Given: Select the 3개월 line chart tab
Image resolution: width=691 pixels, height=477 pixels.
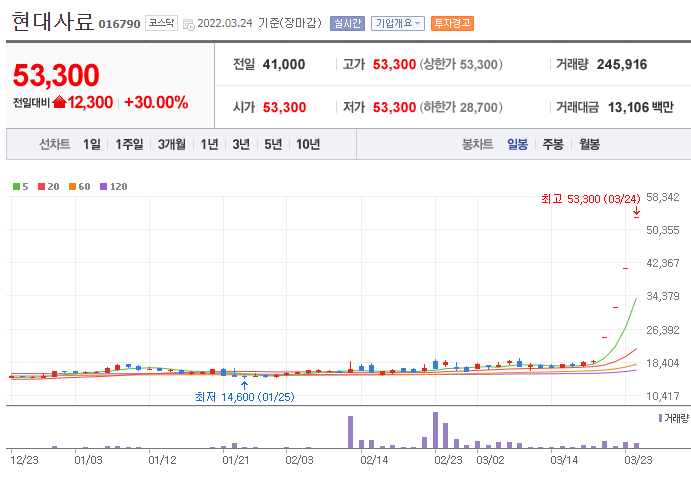Looking at the screenshot, I should point(171,144).
